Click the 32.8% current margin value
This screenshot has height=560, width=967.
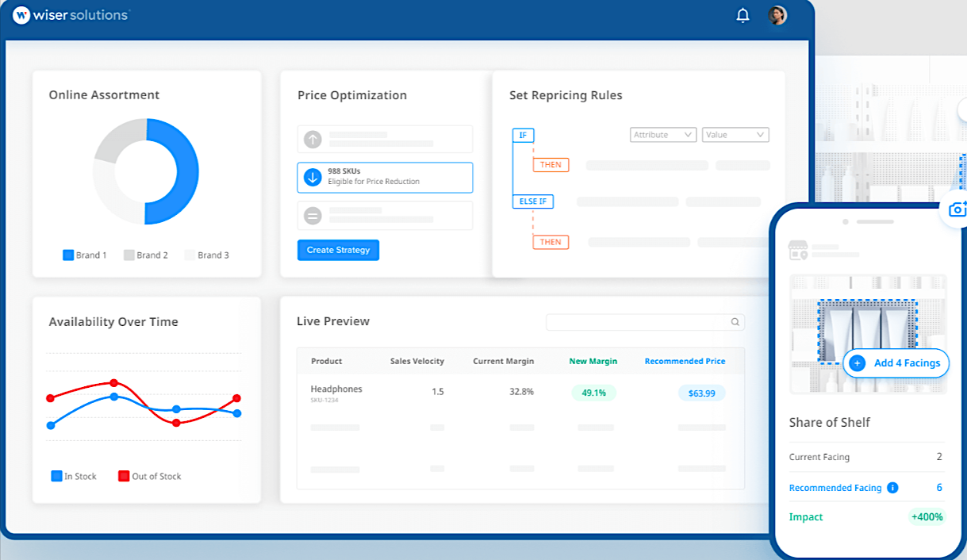(521, 392)
